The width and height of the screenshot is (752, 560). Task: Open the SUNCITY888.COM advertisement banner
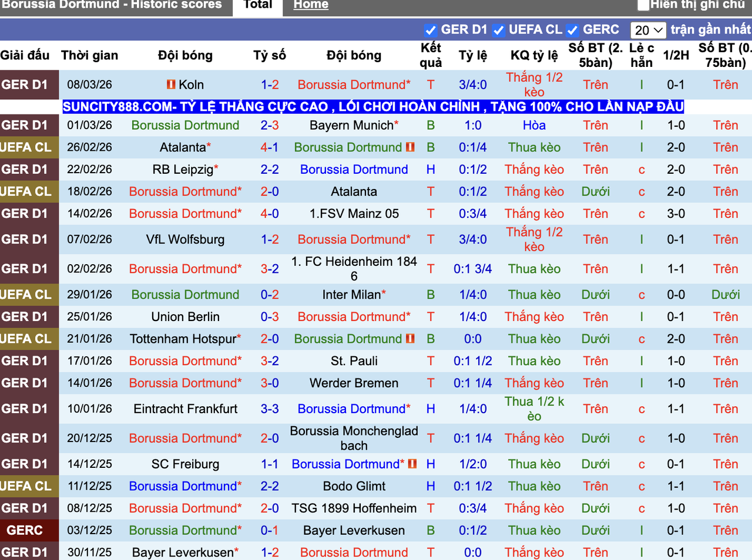coord(373,107)
